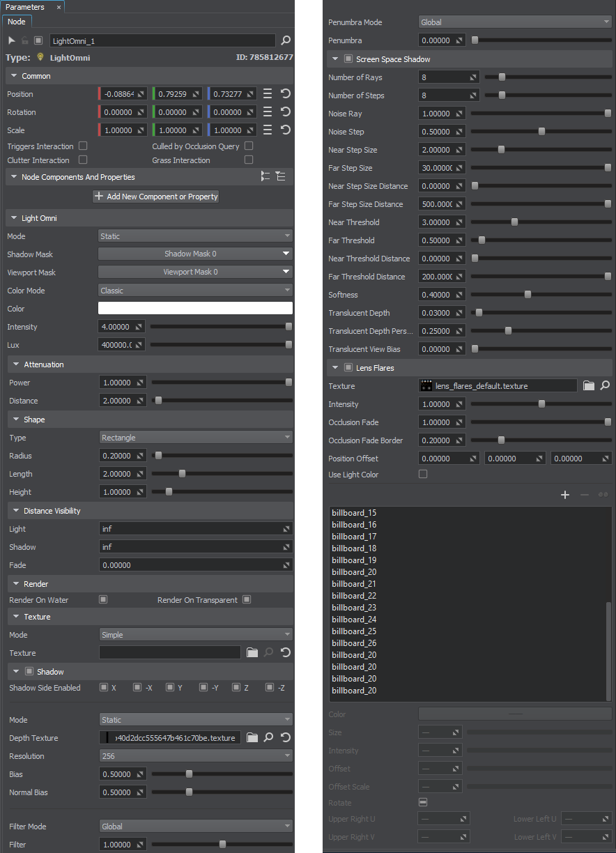Viewport: 616px width, 853px height.
Task: Select billboard_15 in the list
Action: pos(354,512)
